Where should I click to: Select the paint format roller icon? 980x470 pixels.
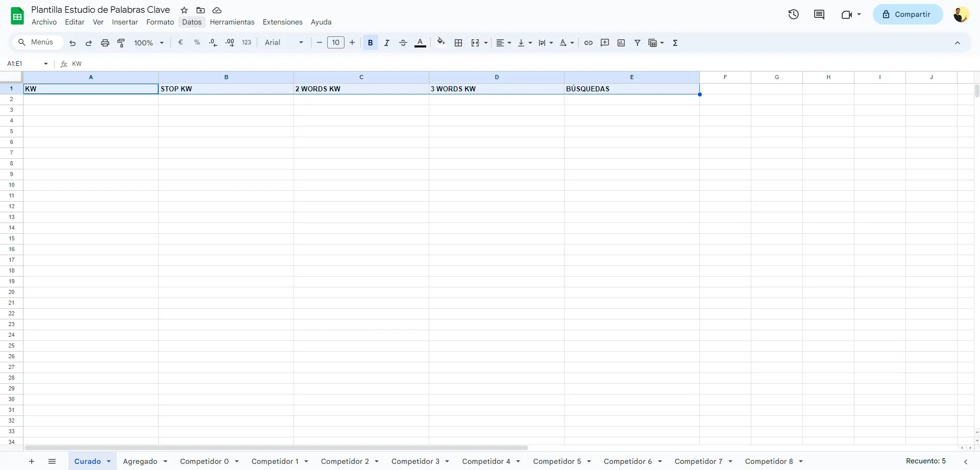[x=121, y=43]
